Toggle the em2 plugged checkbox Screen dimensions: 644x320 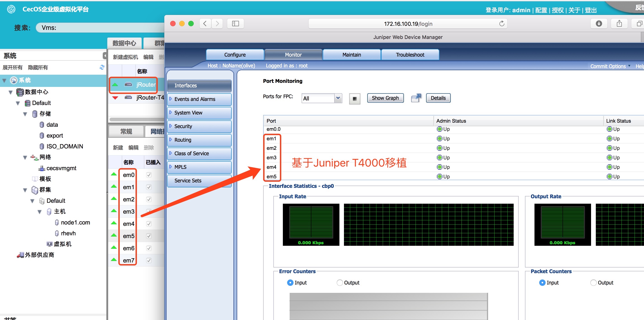click(x=149, y=200)
